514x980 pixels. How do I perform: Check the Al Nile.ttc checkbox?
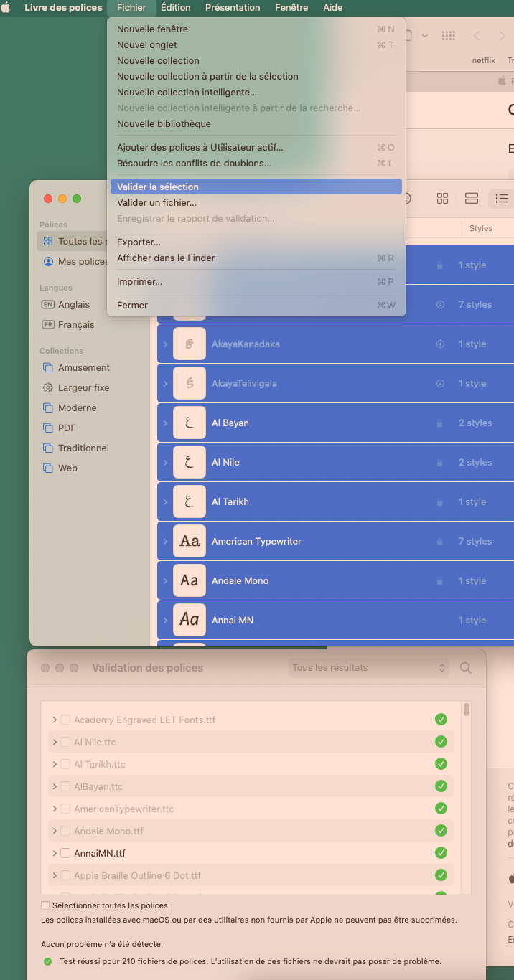tap(65, 742)
